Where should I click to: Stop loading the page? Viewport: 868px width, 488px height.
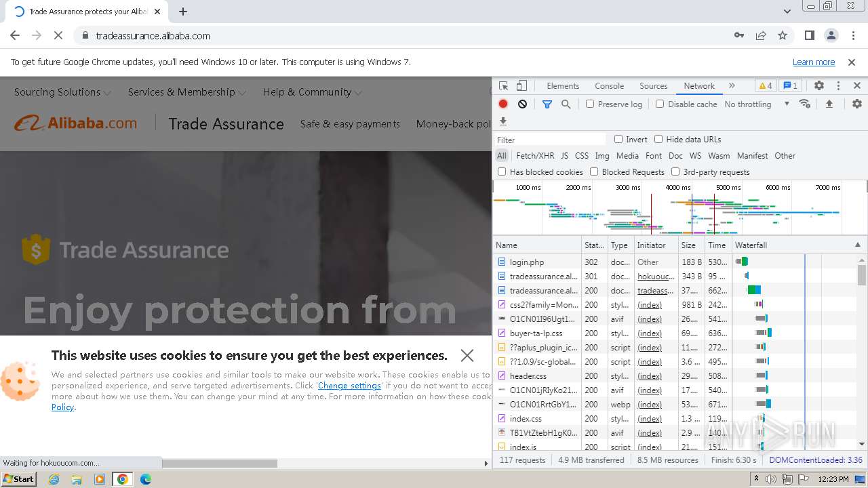[x=58, y=36]
